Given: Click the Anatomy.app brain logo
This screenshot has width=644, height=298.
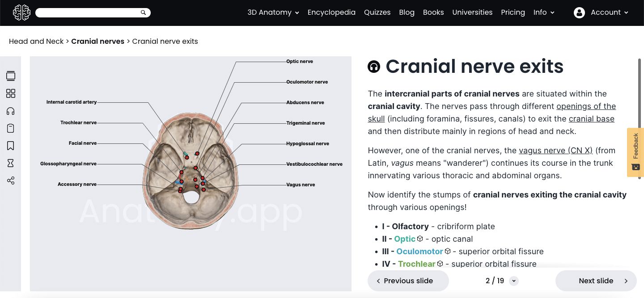Looking at the screenshot, I should click(x=21, y=13).
